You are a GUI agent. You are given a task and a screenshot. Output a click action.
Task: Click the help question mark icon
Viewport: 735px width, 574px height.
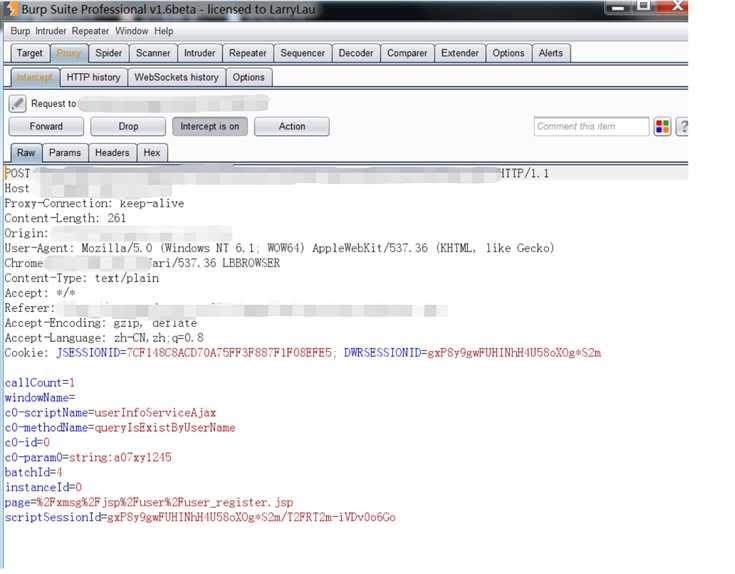click(x=683, y=127)
